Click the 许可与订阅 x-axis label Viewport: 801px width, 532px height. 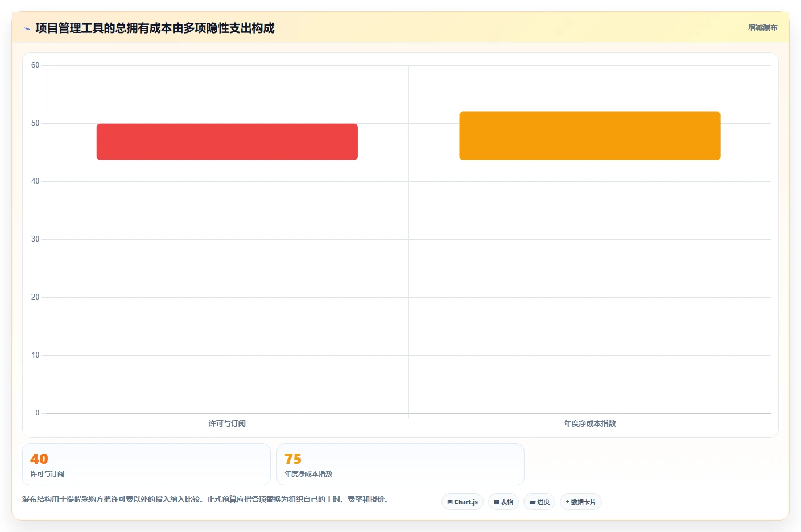click(227, 423)
